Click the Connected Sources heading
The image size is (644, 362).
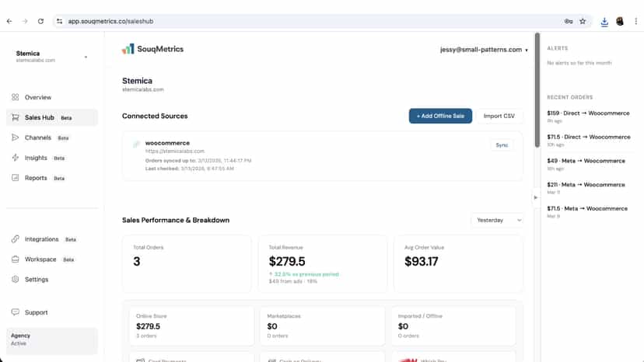coord(155,117)
